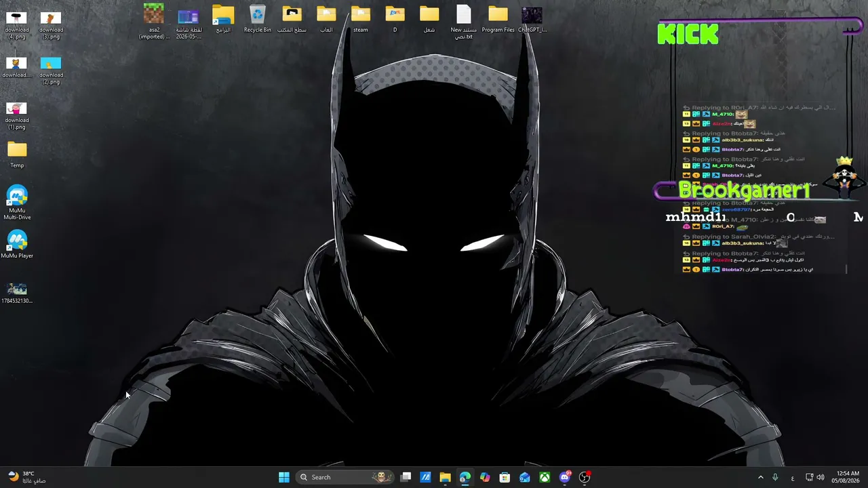
Task: Select the شغل folder
Action: (x=429, y=19)
